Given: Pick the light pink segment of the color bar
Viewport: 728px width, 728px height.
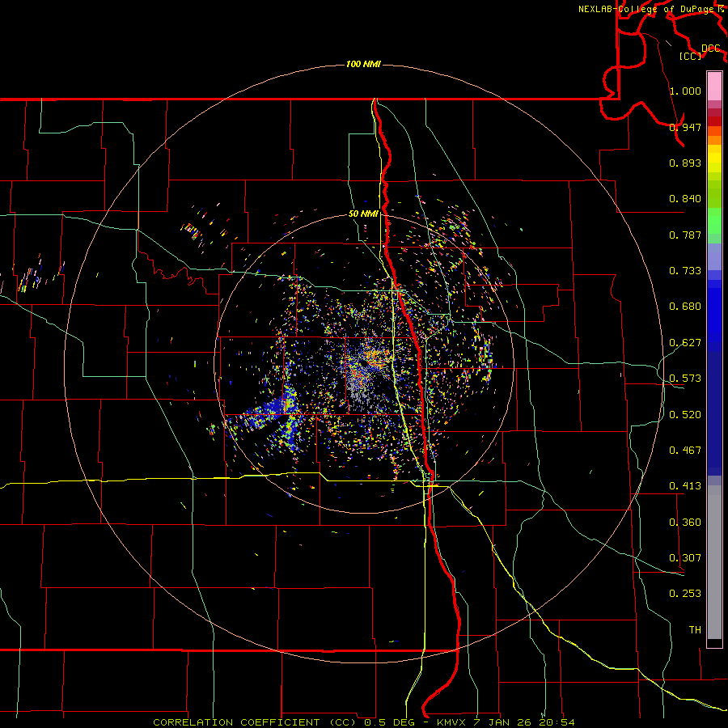Looking at the screenshot, I should coord(714,86).
